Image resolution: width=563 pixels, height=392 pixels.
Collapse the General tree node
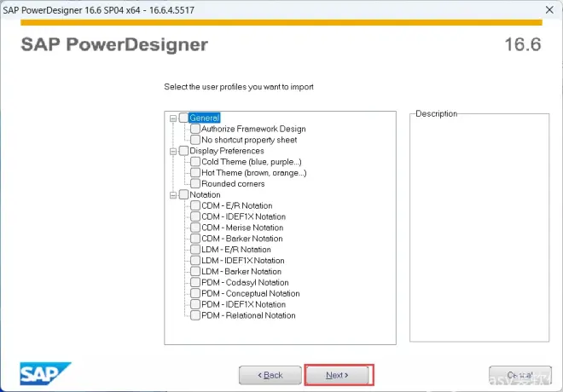point(173,118)
